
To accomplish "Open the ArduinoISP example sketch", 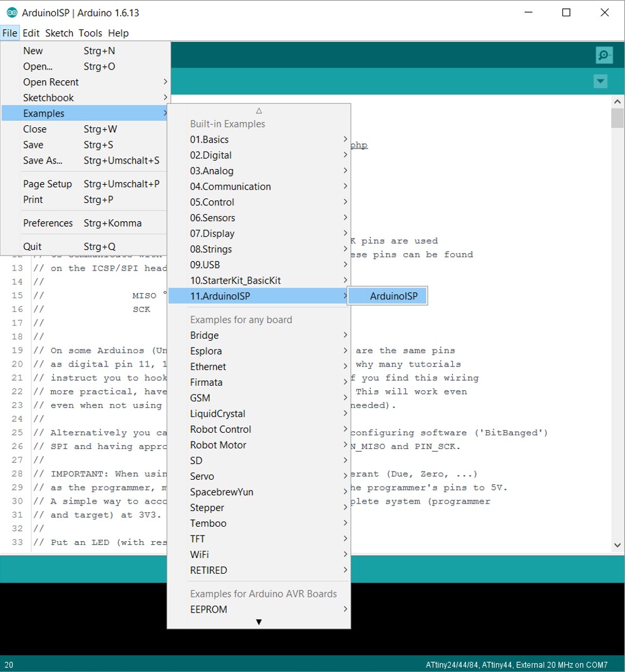I will [x=388, y=296].
